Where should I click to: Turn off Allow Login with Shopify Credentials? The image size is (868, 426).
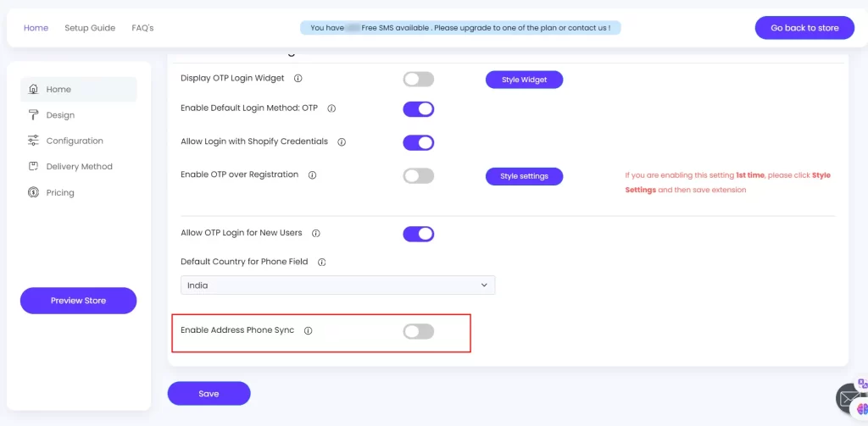point(418,142)
